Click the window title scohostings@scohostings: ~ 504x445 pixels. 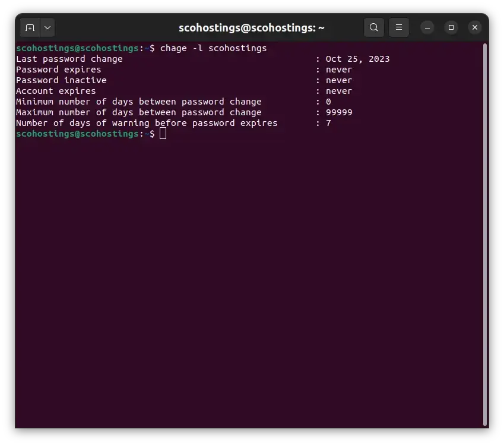click(x=251, y=28)
